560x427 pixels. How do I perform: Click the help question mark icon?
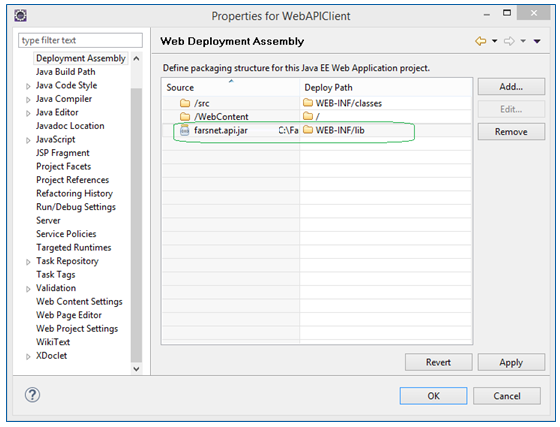pos(32,395)
